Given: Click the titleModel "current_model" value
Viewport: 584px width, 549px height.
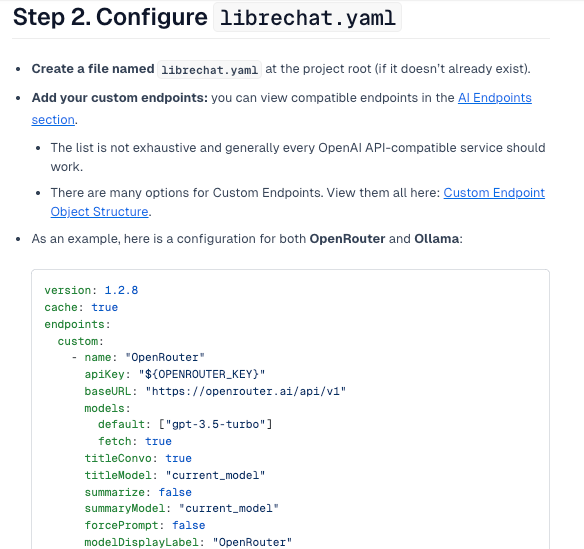Looking at the screenshot, I should coord(215,475).
